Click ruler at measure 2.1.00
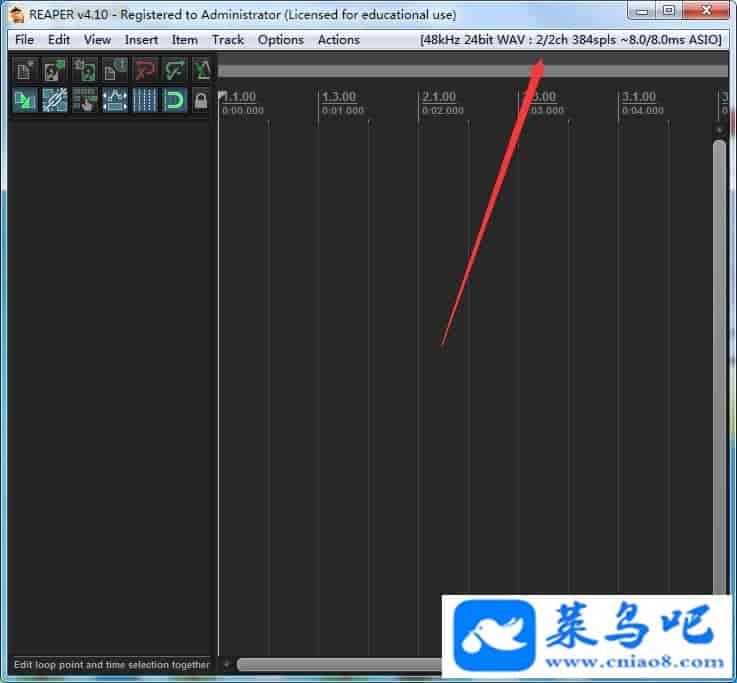 439,97
